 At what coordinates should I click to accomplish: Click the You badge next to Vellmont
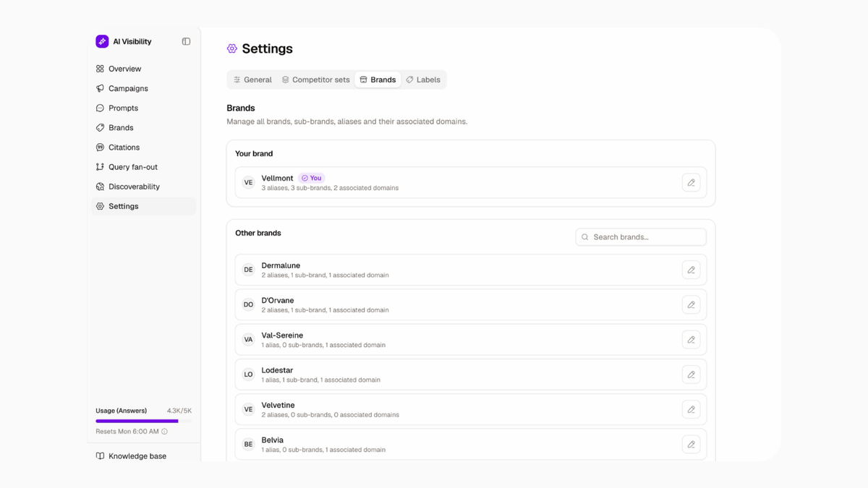(311, 178)
